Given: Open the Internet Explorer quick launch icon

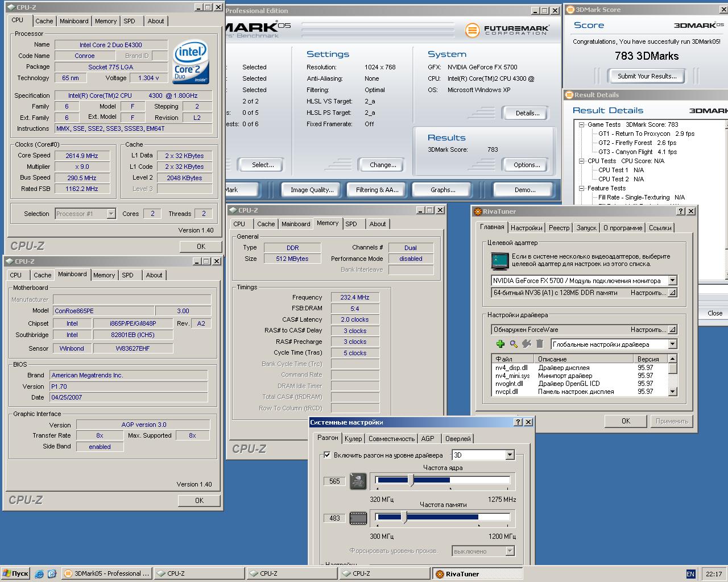Looking at the screenshot, I should 39,573.
